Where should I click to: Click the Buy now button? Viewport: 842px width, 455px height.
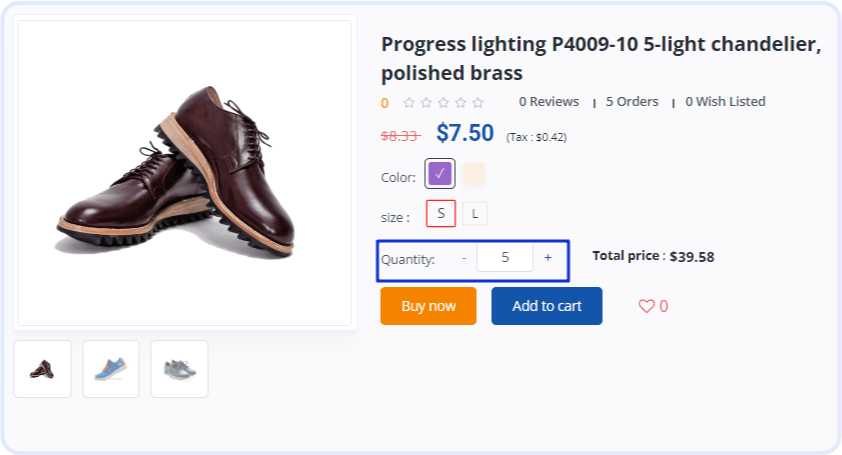(429, 306)
